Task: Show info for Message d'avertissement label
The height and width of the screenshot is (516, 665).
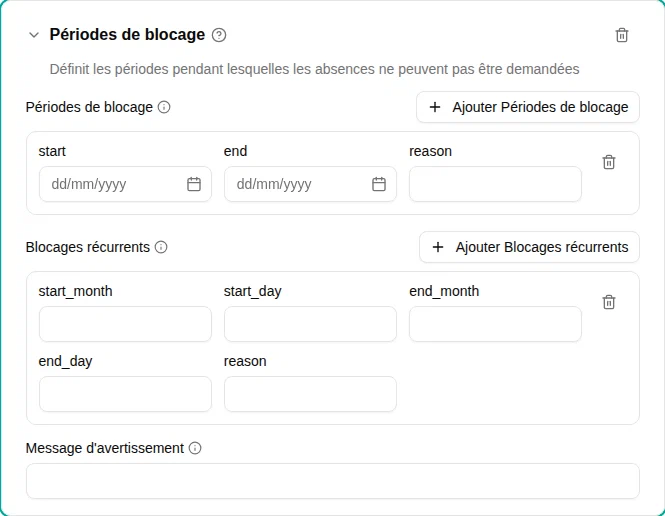Action: 195,448
